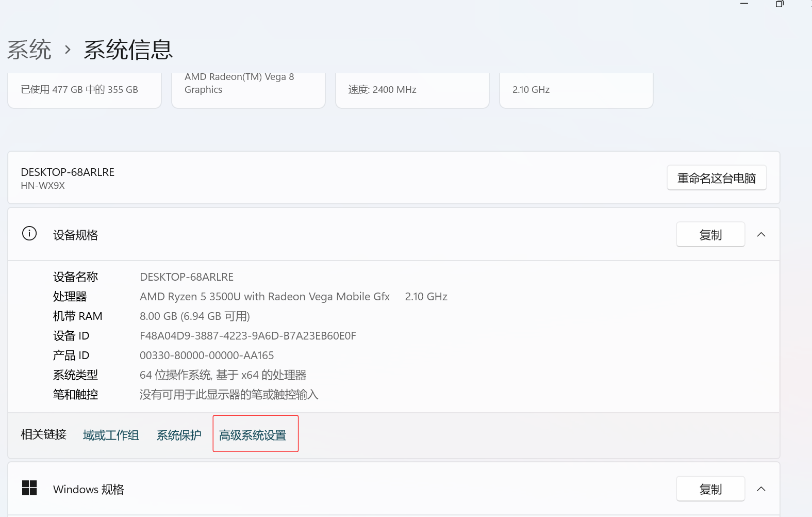
Task: Open the 域或工作组 link
Action: (111, 435)
